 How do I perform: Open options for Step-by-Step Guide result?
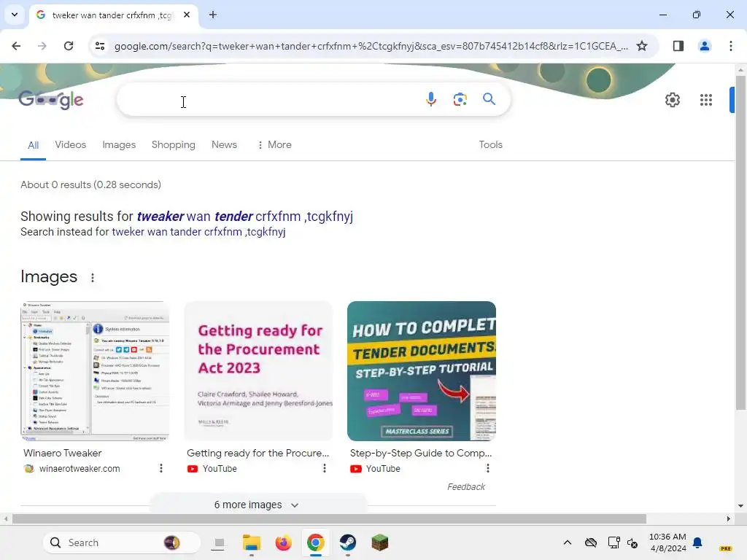[x=488, y=469]
